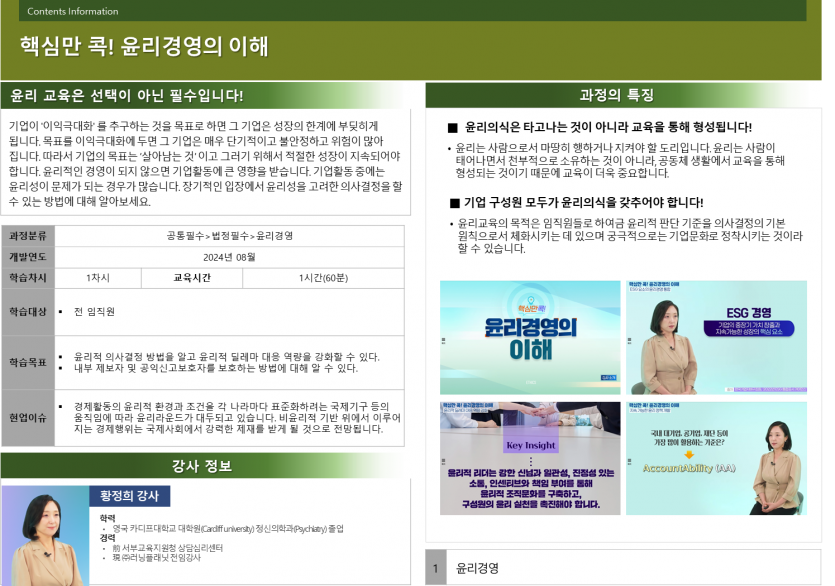Click the 핵심만 콕! 윤리경영의 이해 page title
Screen dimensions: 835x586
(x=144, y=47)
